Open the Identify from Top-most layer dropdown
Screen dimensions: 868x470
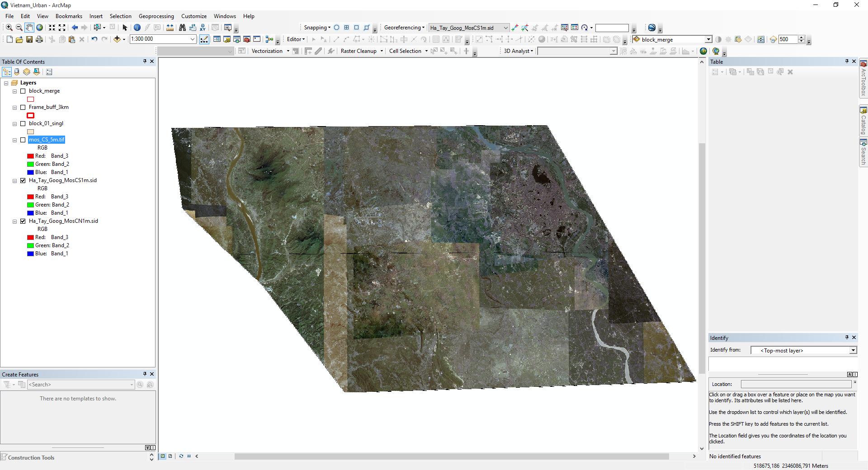853,350
